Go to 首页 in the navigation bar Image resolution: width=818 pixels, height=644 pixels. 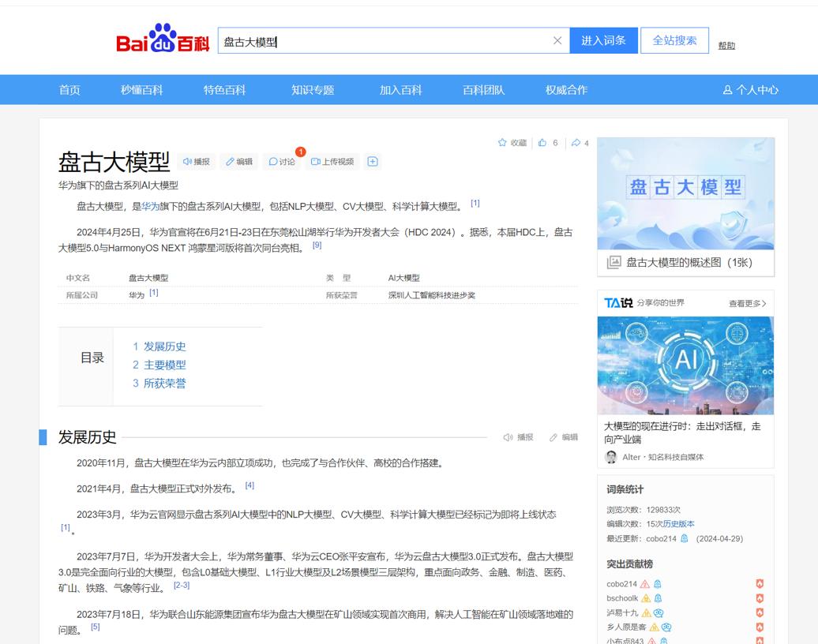point(69,90)
